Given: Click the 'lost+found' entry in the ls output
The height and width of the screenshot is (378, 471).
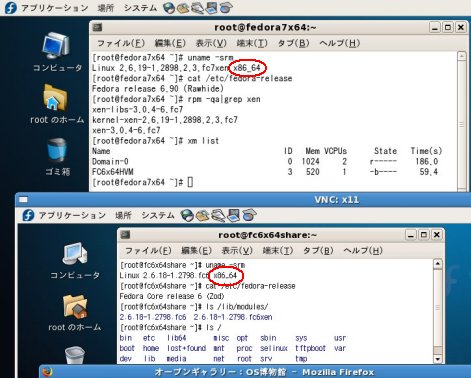Looking at the screenshot, I should [x=186, y=348].
